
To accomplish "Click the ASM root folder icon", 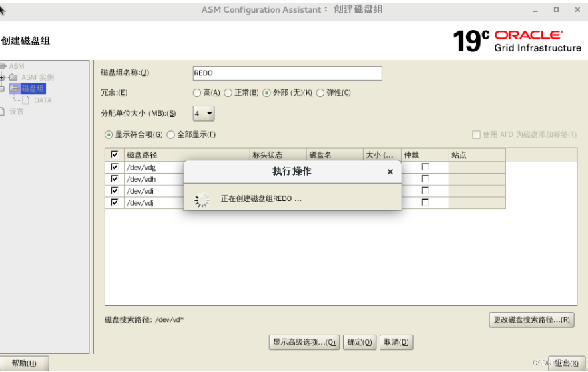I will (x=3, y=66).
